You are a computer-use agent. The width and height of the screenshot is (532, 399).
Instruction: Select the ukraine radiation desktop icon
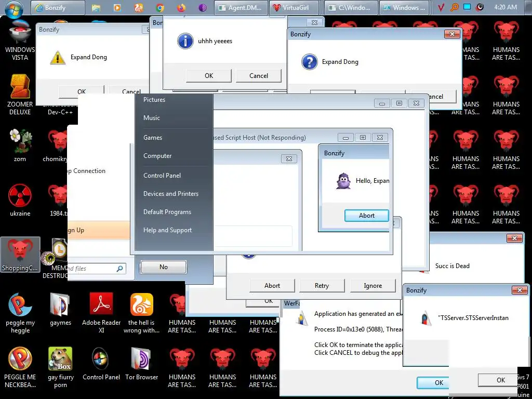coord(20,200)
